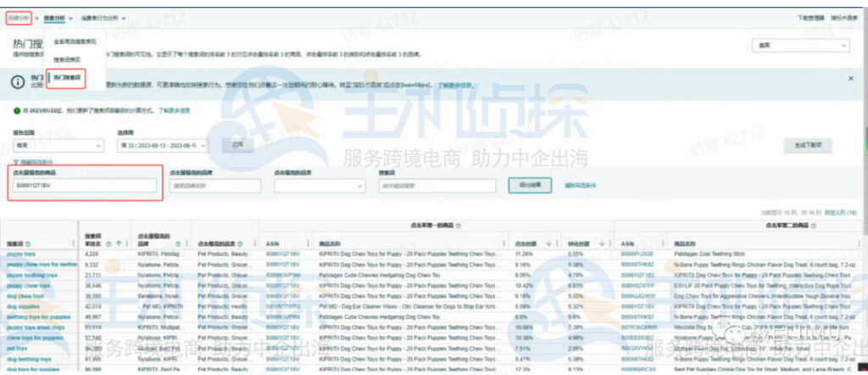Close the blue info banner with X
The image size is (868, 375).
click(x=851, y=79)
